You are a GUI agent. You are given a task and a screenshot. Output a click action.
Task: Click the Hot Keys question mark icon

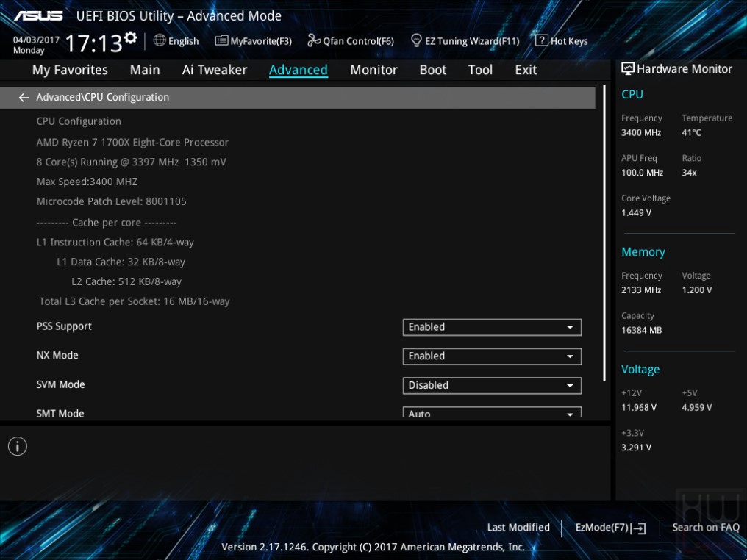[x=542, y=40]
